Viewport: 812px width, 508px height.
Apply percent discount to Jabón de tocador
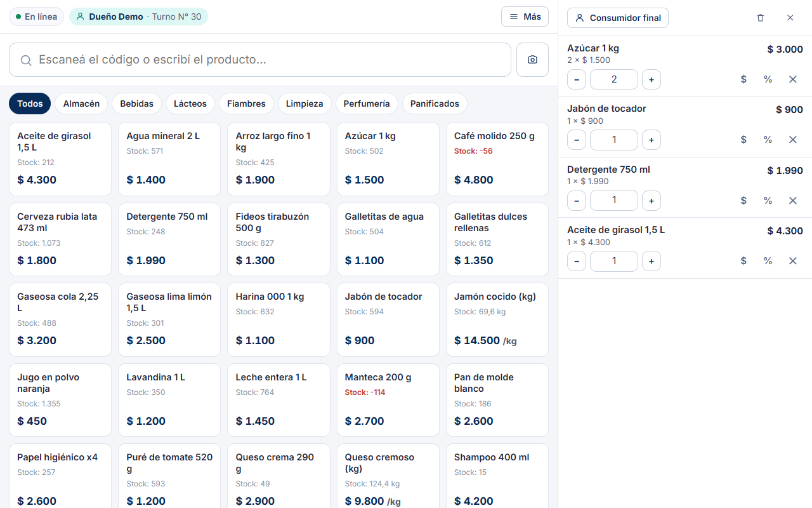pyautogui.click(x=768, y=140)
